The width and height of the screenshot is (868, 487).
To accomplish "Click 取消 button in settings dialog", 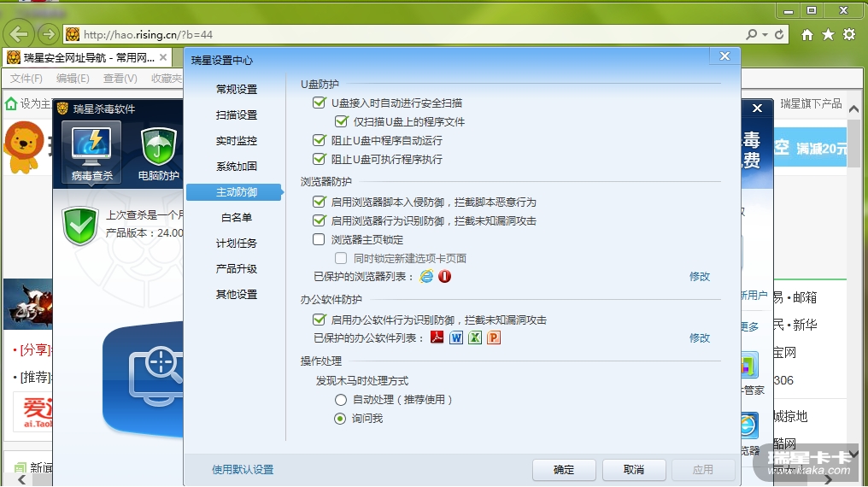I will (634, 470).
